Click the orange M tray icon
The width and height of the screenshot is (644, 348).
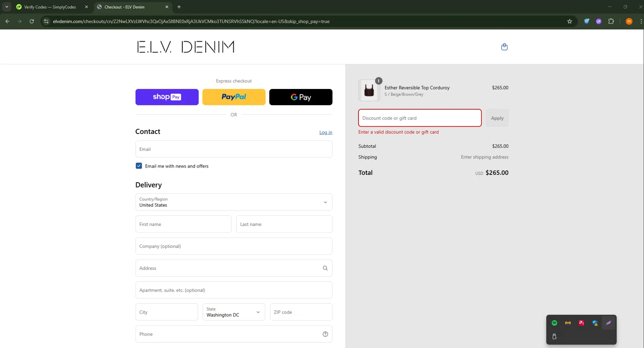click(x=568, y=323)
